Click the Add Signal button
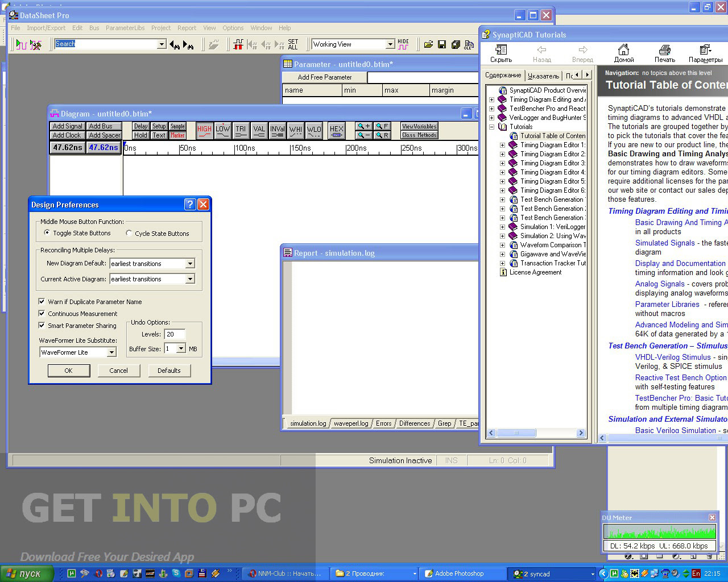 click(68, 126)
